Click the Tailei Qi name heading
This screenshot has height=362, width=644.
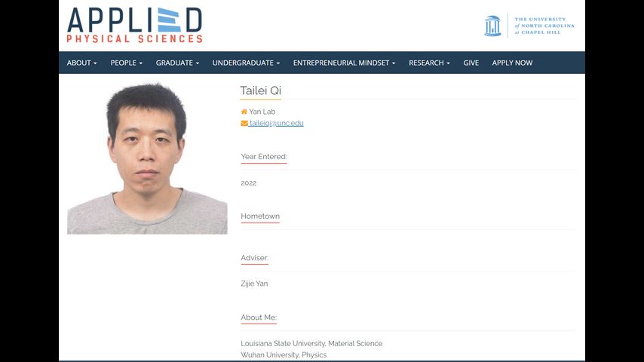260,90
